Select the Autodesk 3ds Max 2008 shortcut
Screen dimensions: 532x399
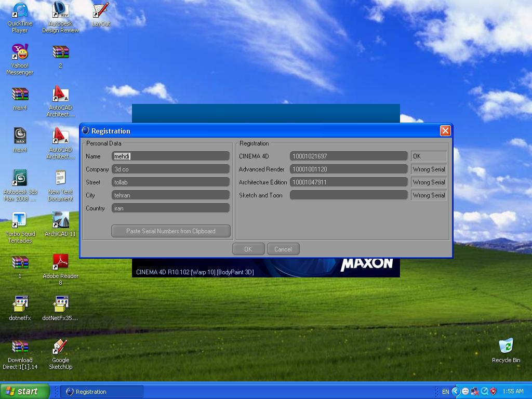20,185
